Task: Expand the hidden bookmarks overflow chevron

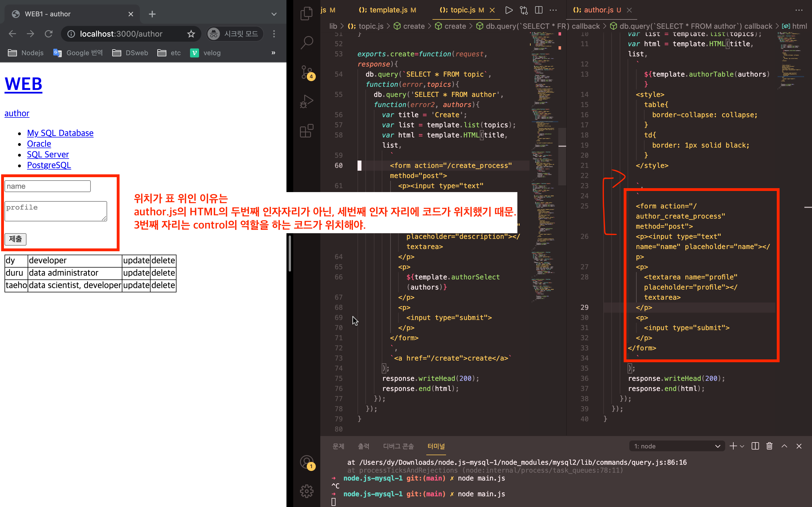Action: coord(273,53)
